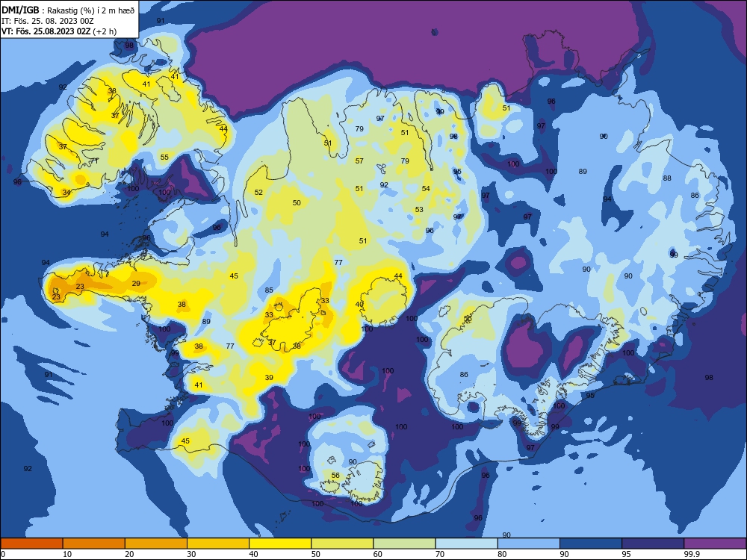Image resolution: width=747 pixels, height=560 pixels.
Task: Click the '30' tick label on the color scale
Action: [191, 554]
